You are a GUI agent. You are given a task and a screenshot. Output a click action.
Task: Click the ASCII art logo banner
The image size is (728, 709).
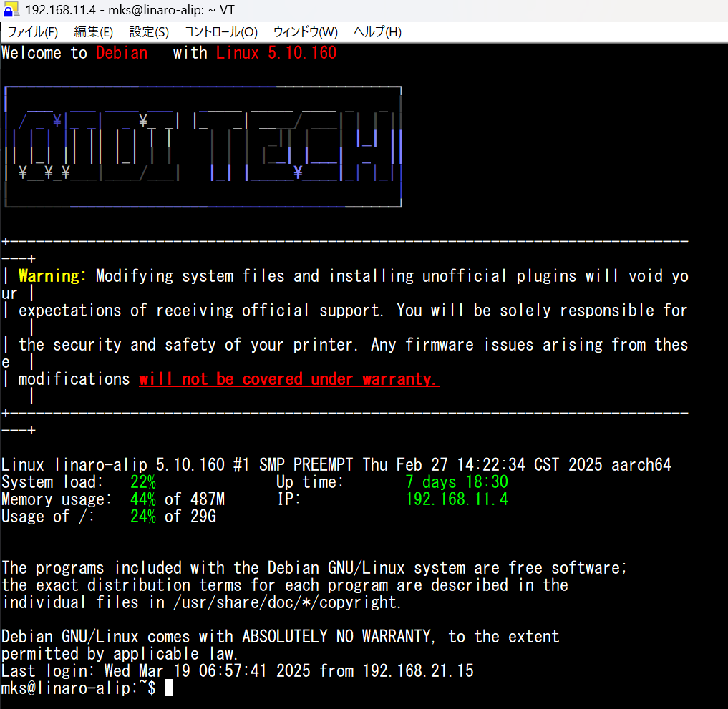203,147
